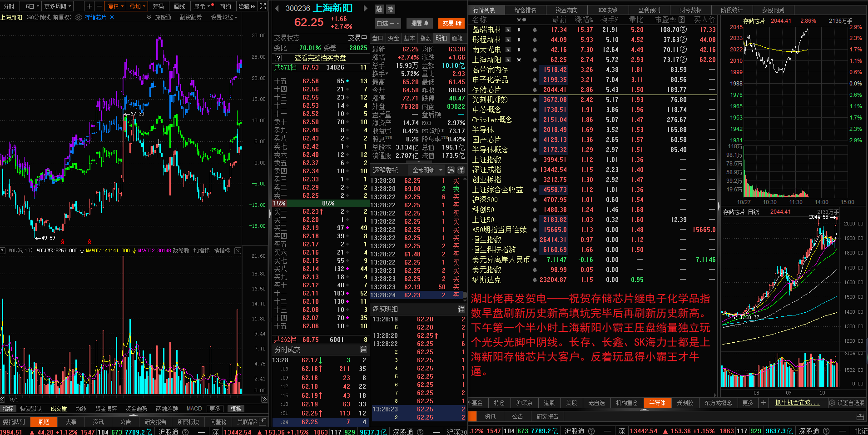Click the 逐笔委托 list scrollbar thumb

(465, 295)
